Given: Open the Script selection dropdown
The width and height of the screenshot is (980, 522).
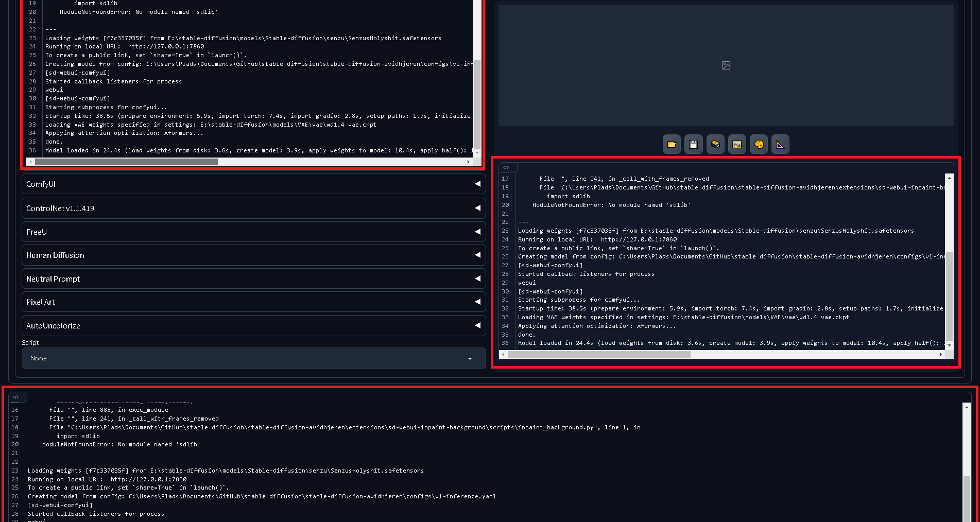Looking at the screenshot, I should [253, 358].
